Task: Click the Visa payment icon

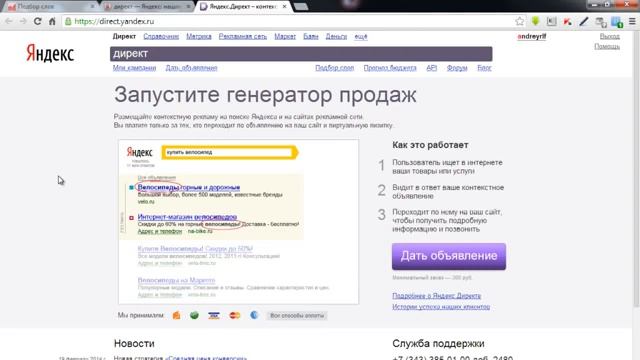Action: [x=213, y=316]
